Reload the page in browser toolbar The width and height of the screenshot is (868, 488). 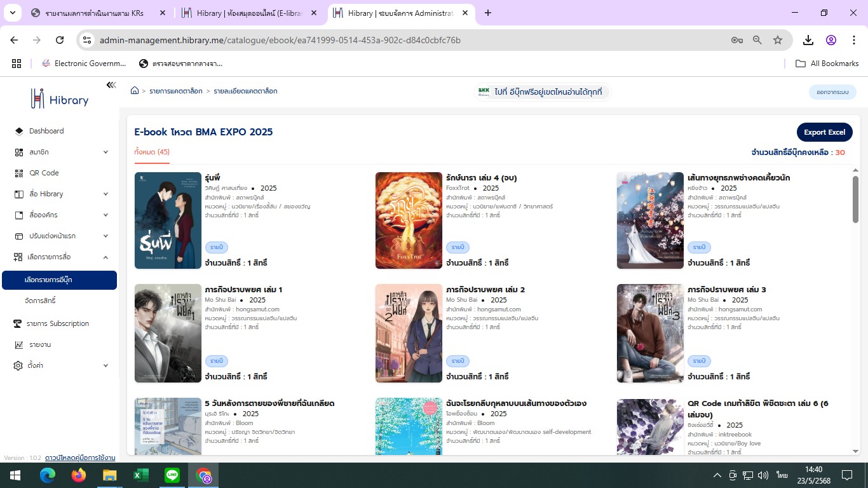60,40
